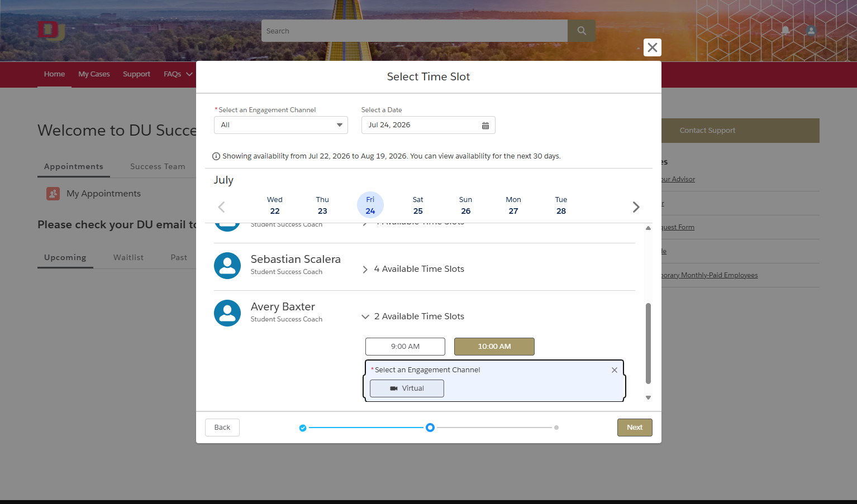Click the My Appointments icon
Screen dimensions: 857x504
[x=53, y=194]
